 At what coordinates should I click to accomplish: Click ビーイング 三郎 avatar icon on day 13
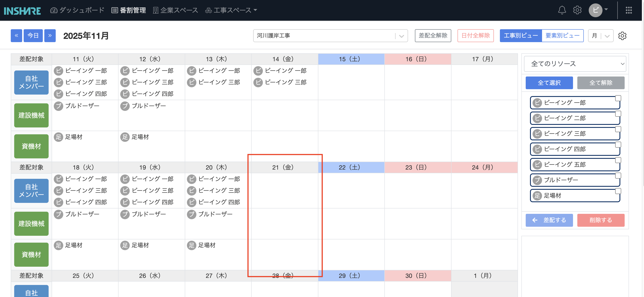191,82
